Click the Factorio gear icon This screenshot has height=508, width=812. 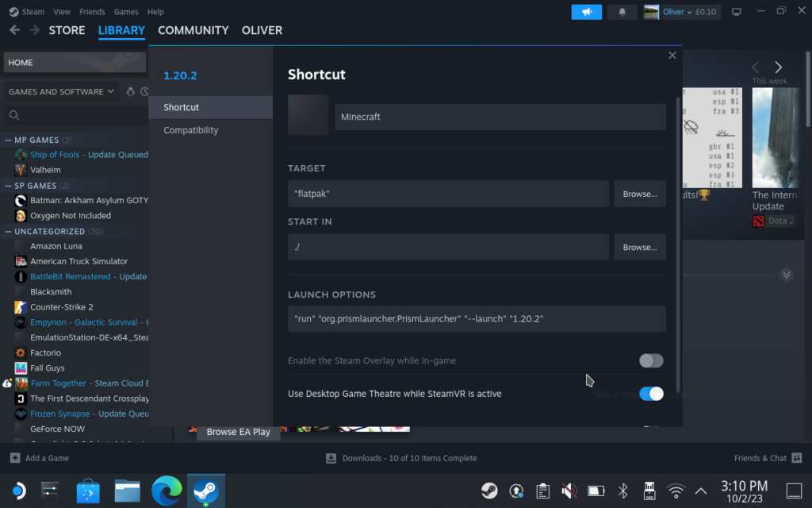21,352
